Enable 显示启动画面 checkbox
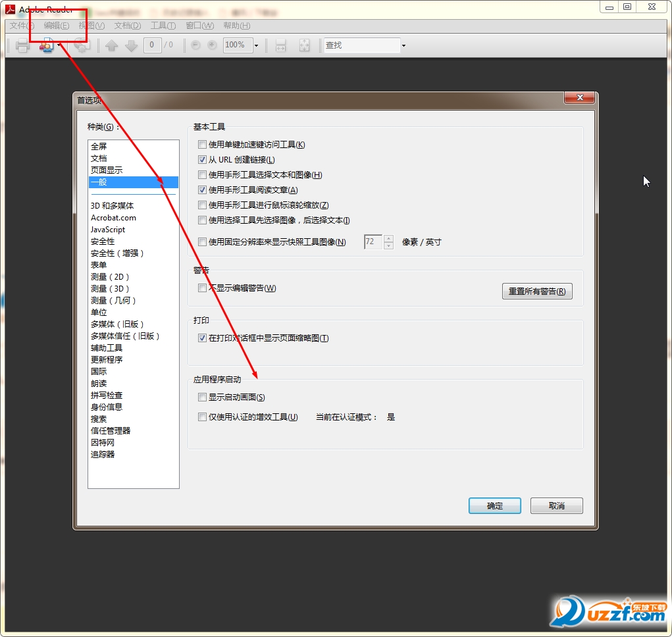The height and width of the screenshot is (637, 672). 202,397
